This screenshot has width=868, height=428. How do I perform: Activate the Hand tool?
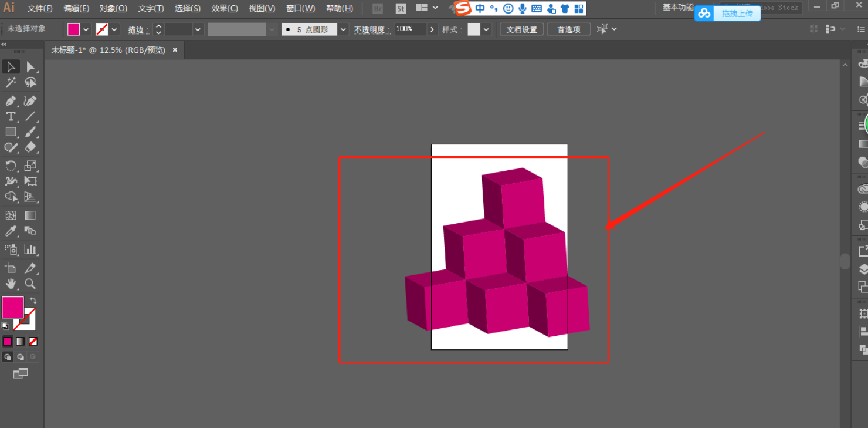click(11, 284)
